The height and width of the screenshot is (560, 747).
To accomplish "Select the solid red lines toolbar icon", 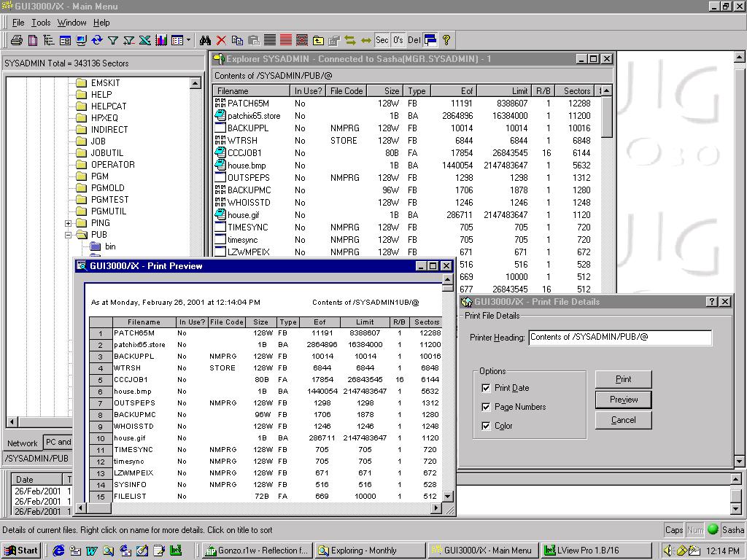I will pos(286,41).
